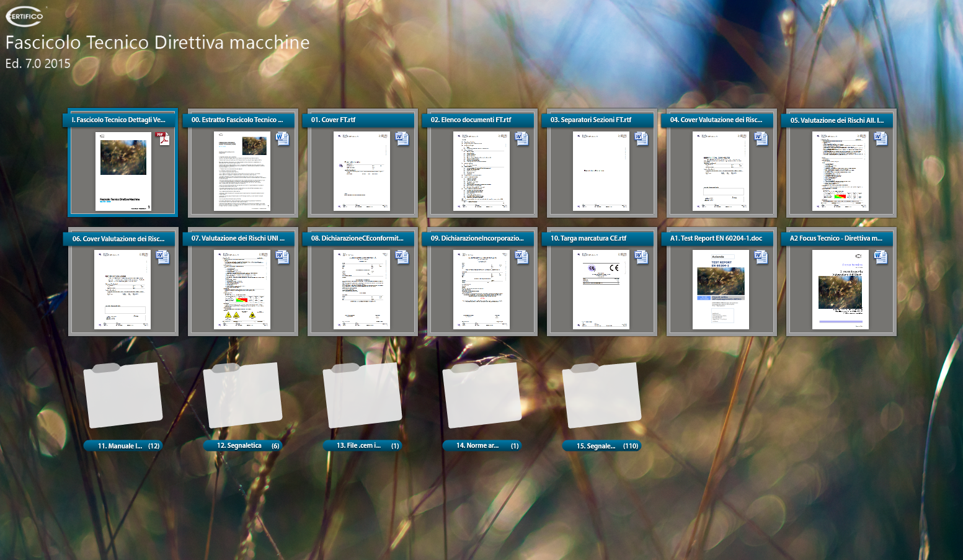Viewport: 963px width, 560px height.
Task: Open the 15. Segnale folder icon
Action: click(x=601, y=395)
